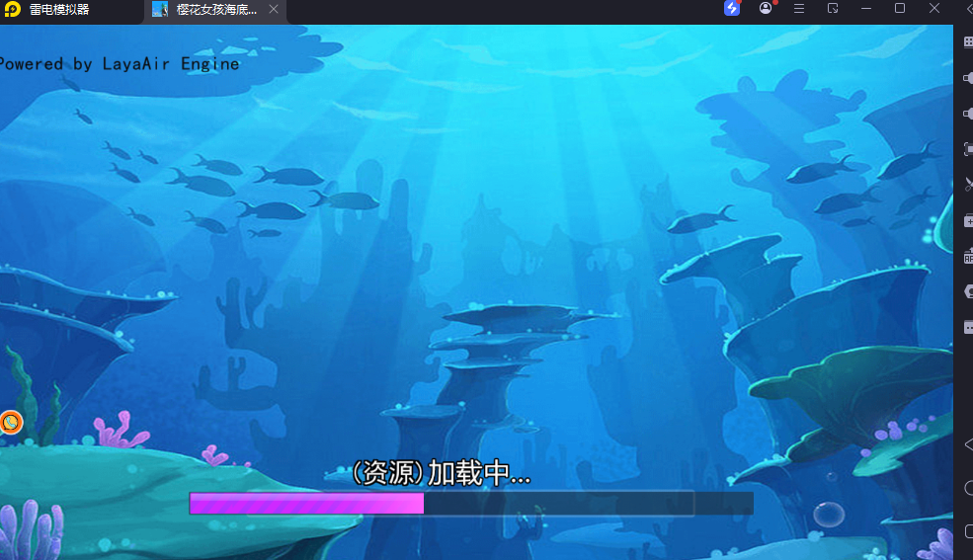Close the 樱花女孩海底 game tab
973x560 pixels.
tap(274, 10)
